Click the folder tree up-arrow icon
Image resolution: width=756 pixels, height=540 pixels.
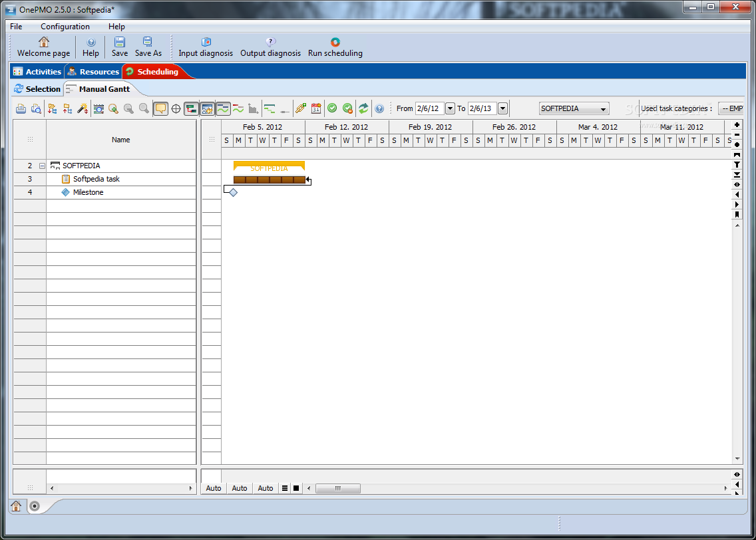click(67, 109)
